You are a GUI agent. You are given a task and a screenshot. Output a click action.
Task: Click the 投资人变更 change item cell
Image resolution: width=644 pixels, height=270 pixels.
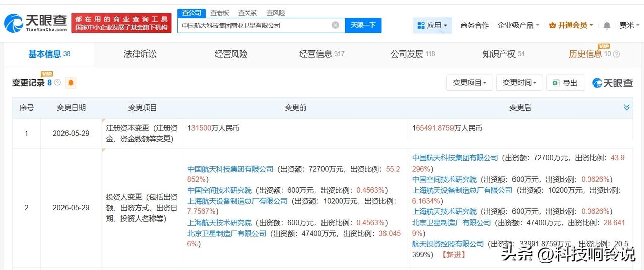click(142, 208)
